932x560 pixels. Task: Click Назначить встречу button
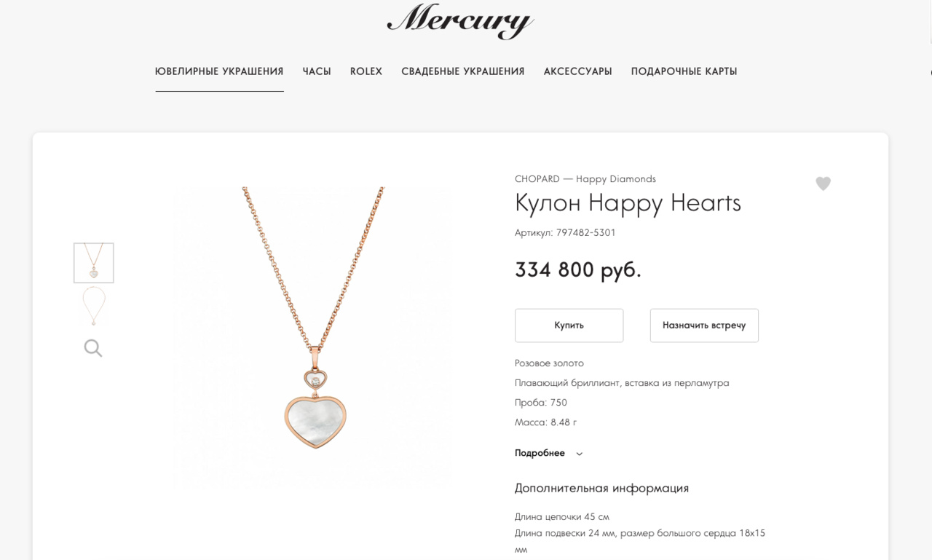(704, 326)
